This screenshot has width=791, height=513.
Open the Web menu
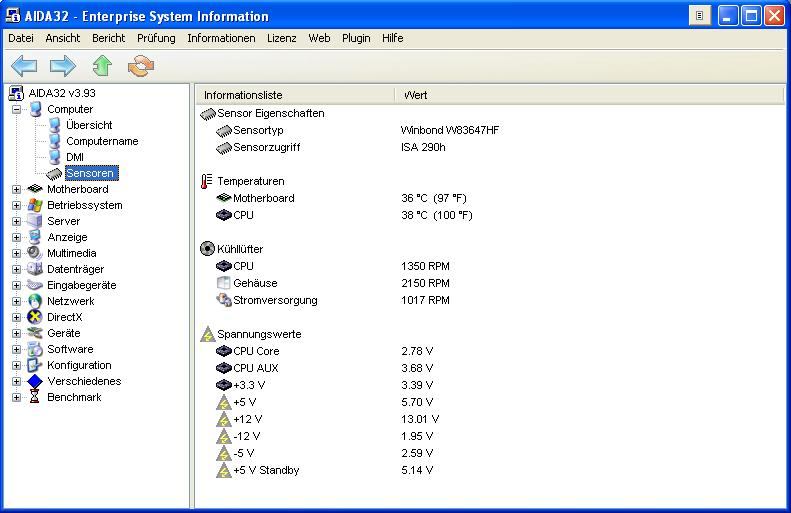pyautogui.click(x=319, y=38)
